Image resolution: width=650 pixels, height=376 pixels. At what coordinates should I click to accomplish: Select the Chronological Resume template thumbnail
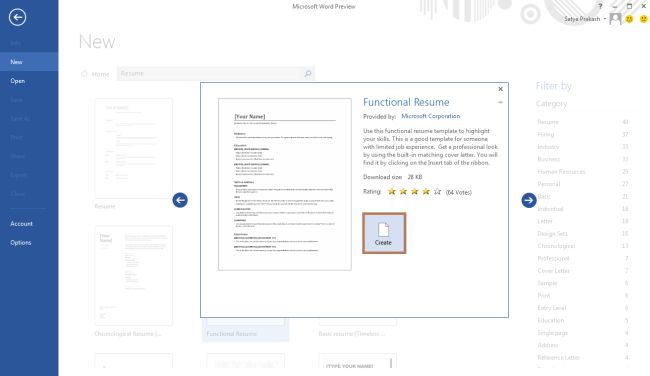[x=133, y=275]
